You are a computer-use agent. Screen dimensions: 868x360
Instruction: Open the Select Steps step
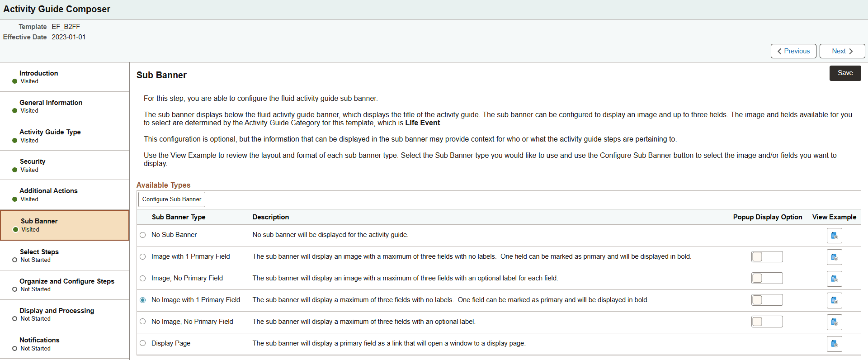pos(39,252)
